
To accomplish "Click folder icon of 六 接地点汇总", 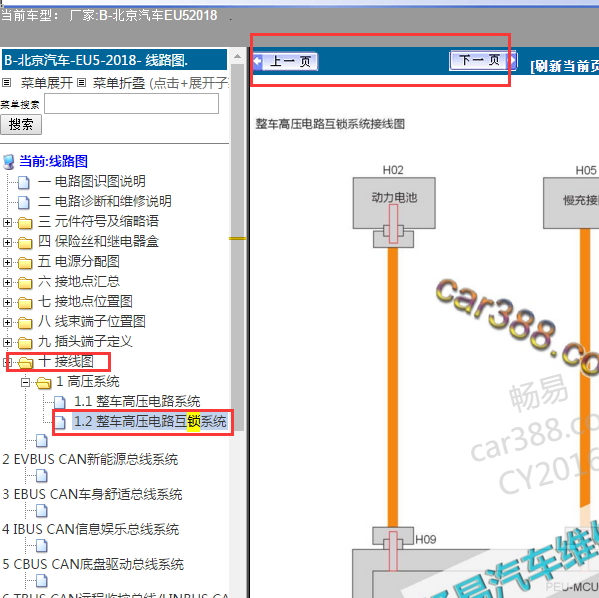I will pyautogui.click(x=25, y=283).
